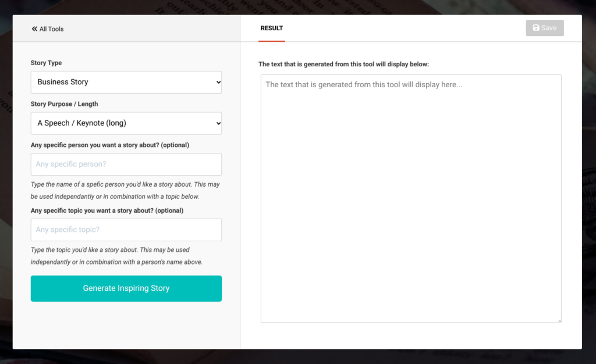This screenshot has width=596, height=364.
Task: Open the Story Type dropdown
Action: [126, 82]
